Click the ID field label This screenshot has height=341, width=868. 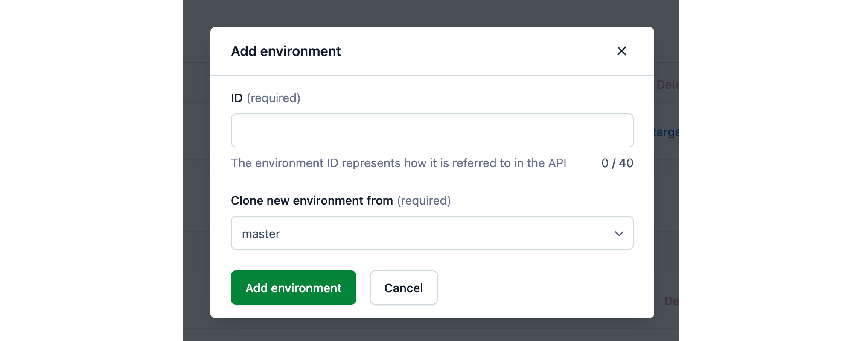(237, 98)
